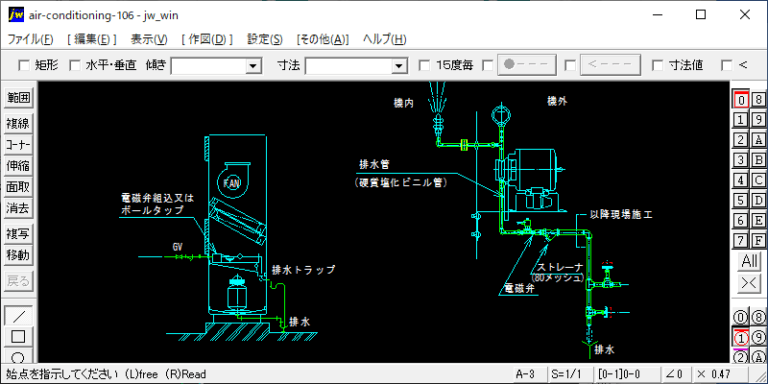Click the 消去 erase tool
Screen dimensions: 768x384
pyautogui.click(x=19, y=208)
